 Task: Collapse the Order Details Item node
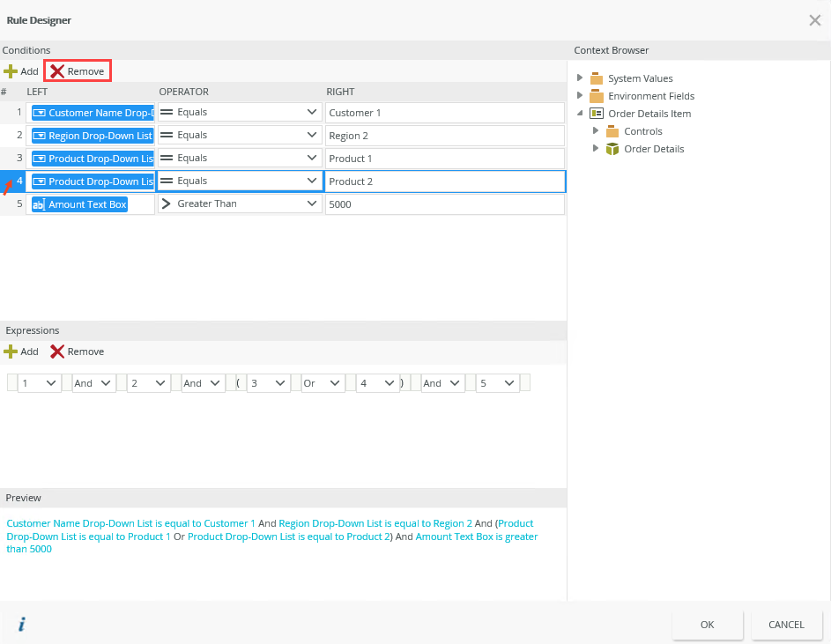tap(580, 114)
